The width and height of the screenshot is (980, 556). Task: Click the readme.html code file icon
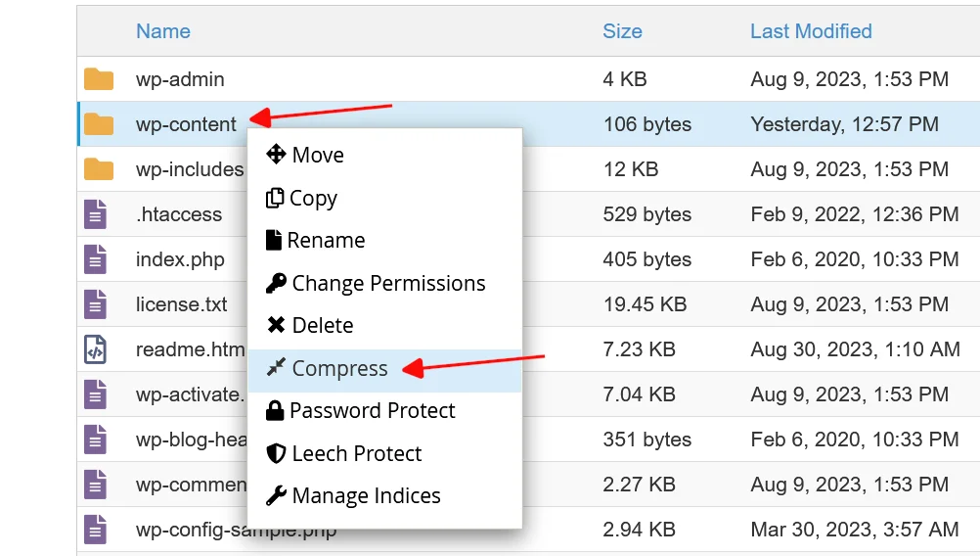click(x=95, y=349)
